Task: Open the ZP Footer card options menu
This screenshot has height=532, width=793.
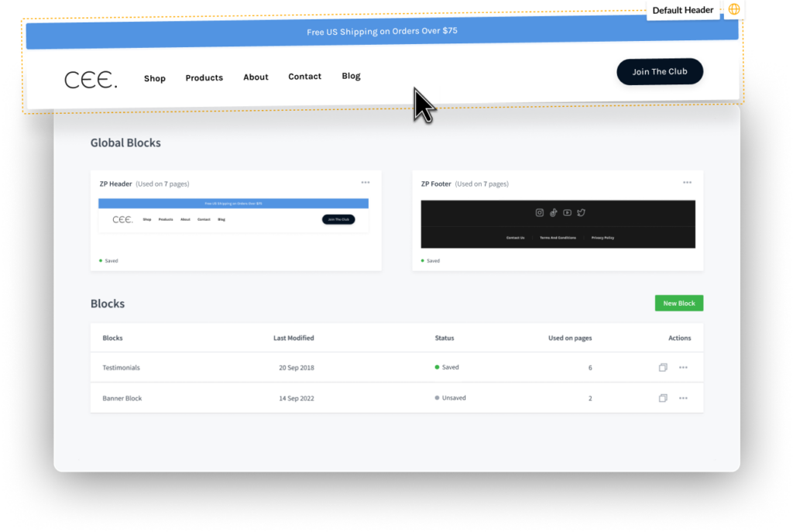Action: (687, 183)
